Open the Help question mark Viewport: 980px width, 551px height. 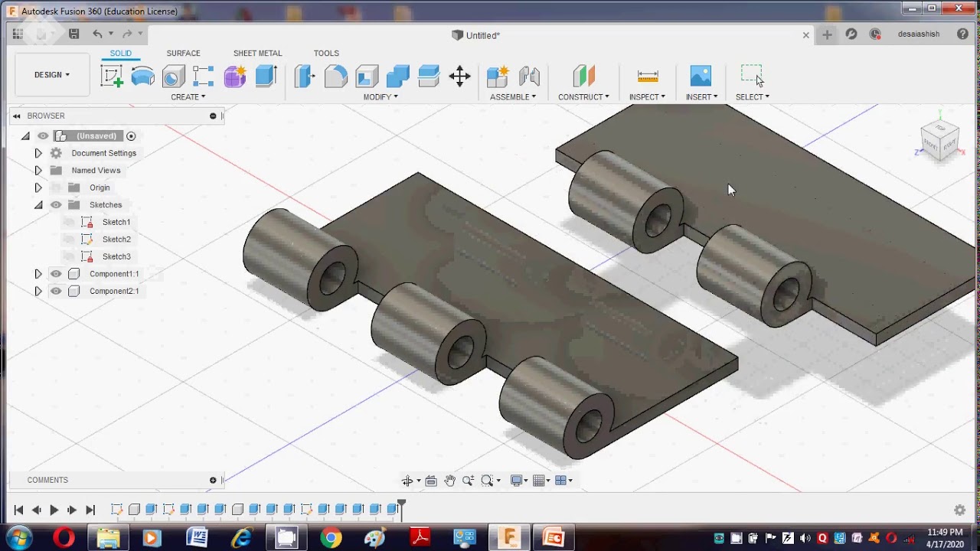pos(962,34)
